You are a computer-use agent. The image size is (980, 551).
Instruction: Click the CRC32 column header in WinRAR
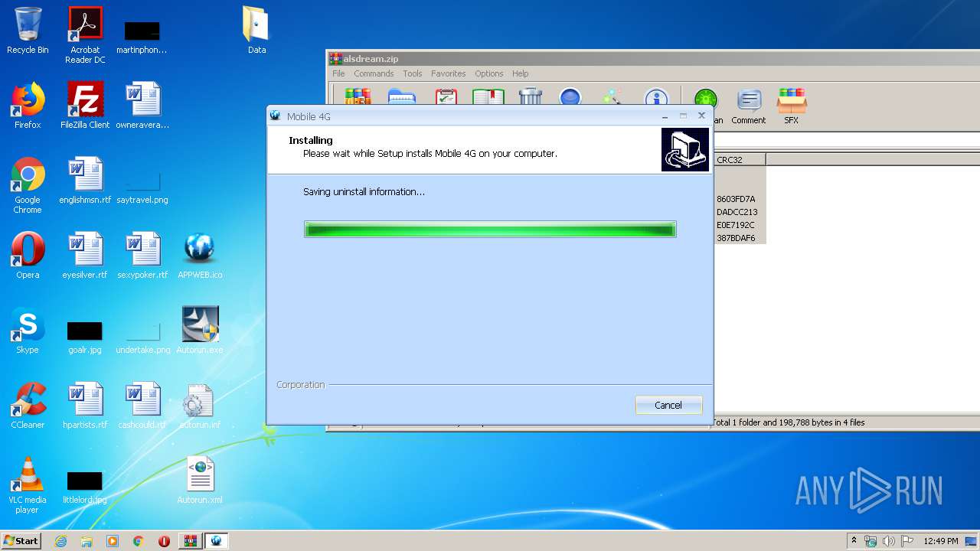click(740, 160)
